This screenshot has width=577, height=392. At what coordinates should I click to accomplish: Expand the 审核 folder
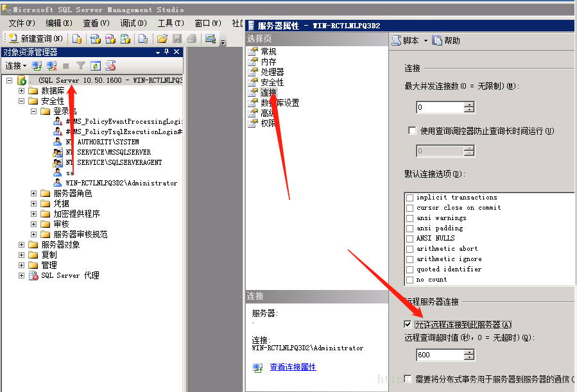coord(34,225)
